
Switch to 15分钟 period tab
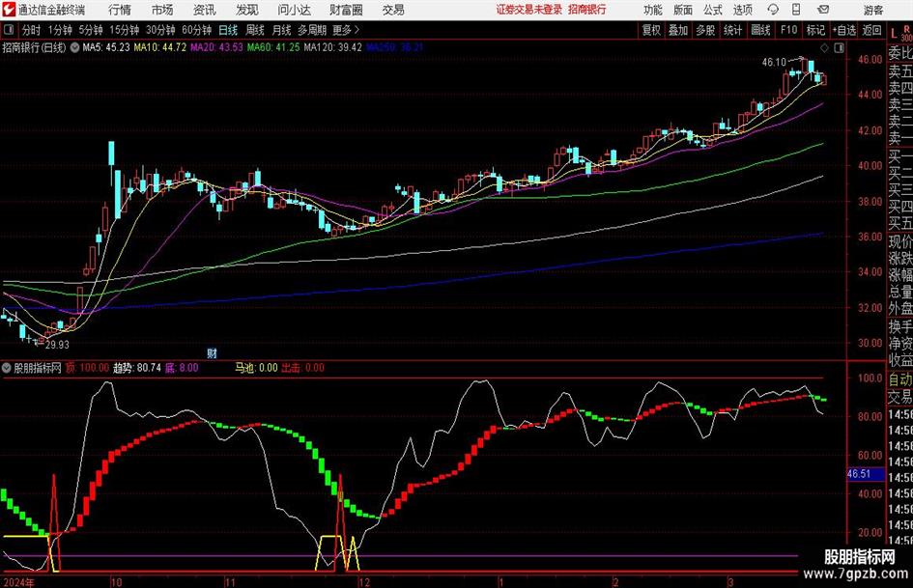point(124,30)
